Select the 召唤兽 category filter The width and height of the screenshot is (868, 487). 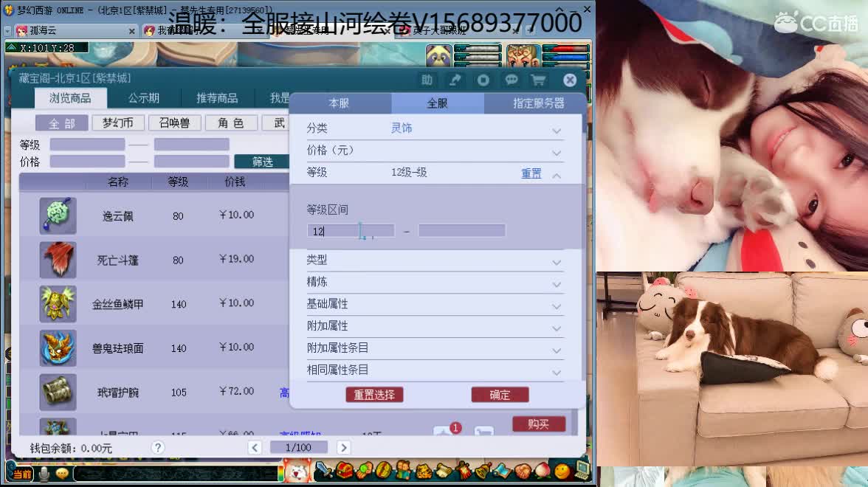pos(174,122)
